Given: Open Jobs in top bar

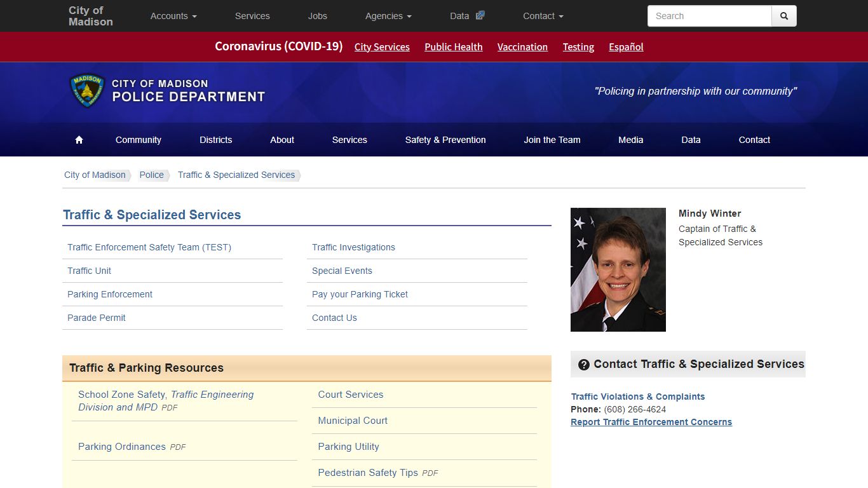Looking at the screenshot, I should [318, 16].
